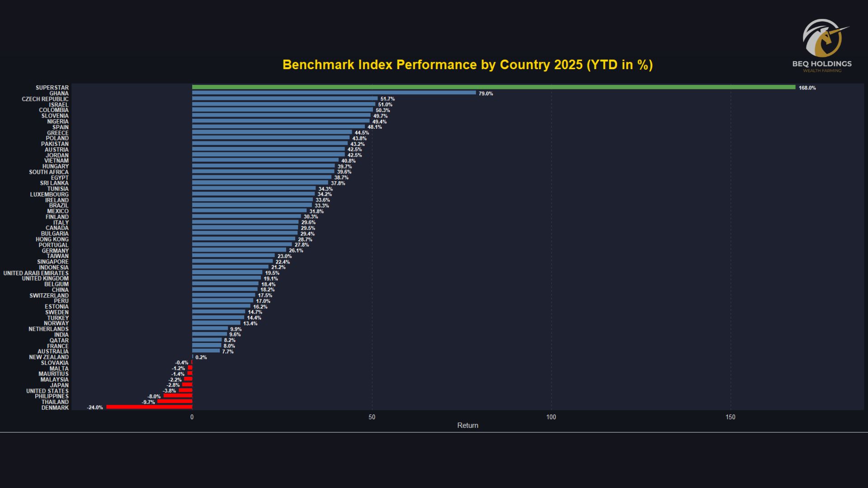Click the Israel blue bar

283,104
